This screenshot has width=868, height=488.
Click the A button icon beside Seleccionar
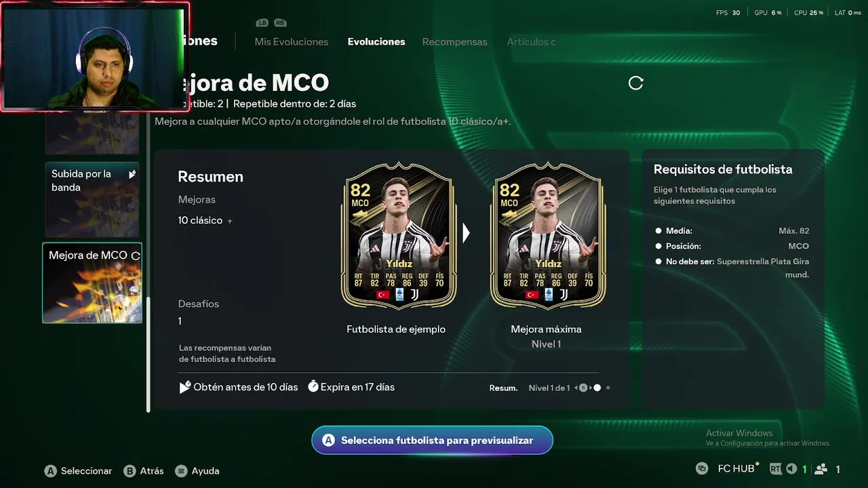pyautogui.click(x=50, y=471)
